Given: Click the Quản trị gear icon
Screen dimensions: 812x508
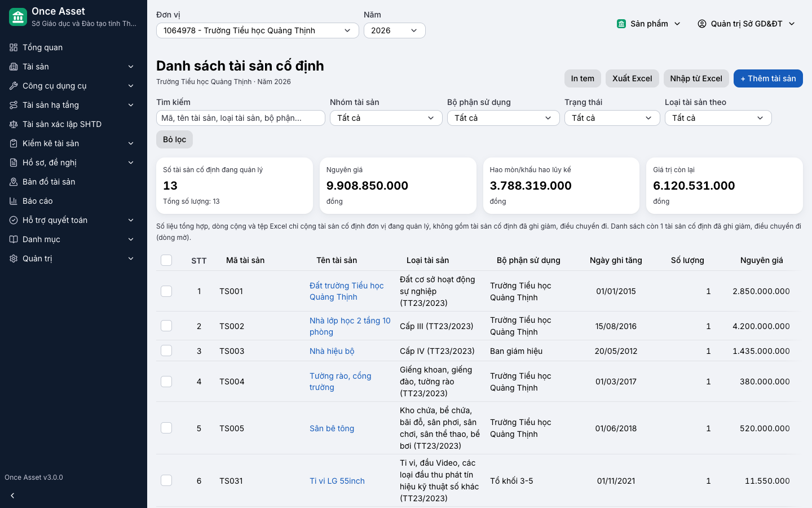Looking at the screenshot, I should click(x=14, y=259).
